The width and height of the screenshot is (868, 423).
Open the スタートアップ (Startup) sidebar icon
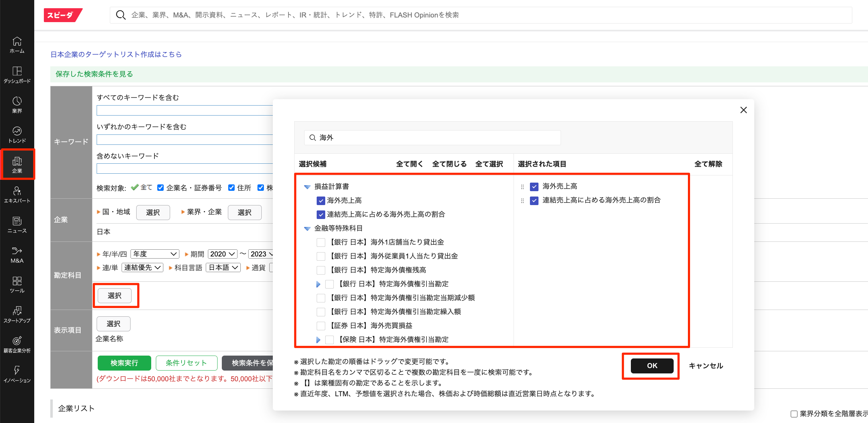17,315
